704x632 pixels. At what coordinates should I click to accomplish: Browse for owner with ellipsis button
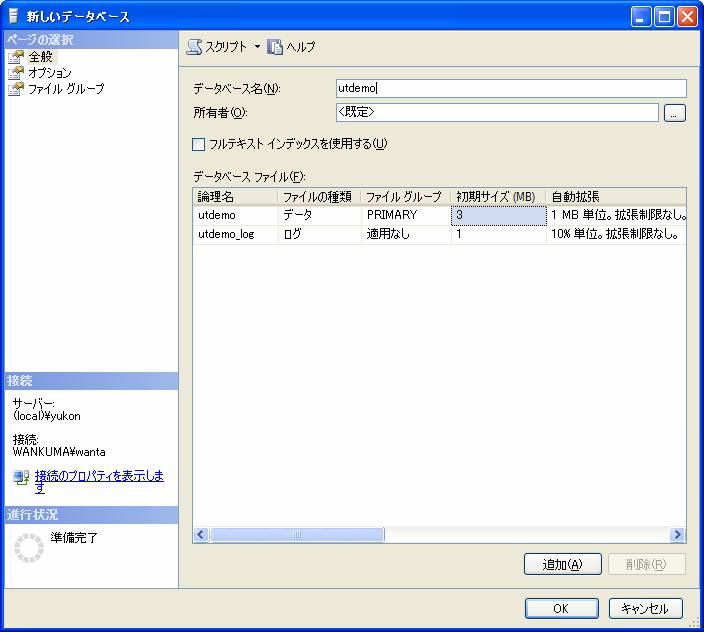point(675,113)
